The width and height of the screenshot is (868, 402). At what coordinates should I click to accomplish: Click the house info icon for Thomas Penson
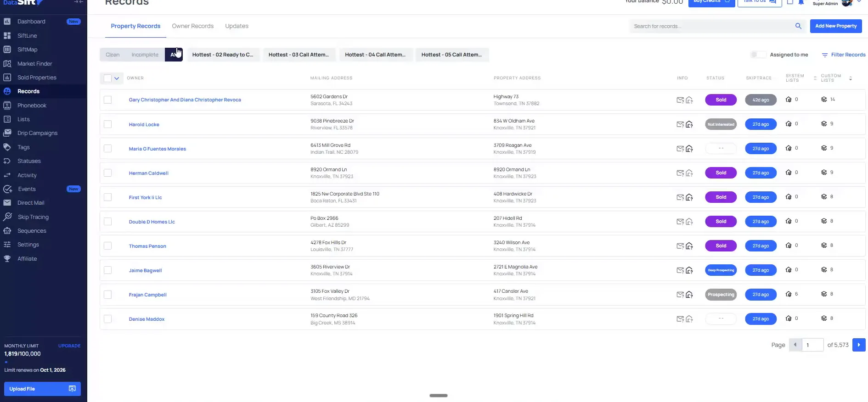click(689, 246)
